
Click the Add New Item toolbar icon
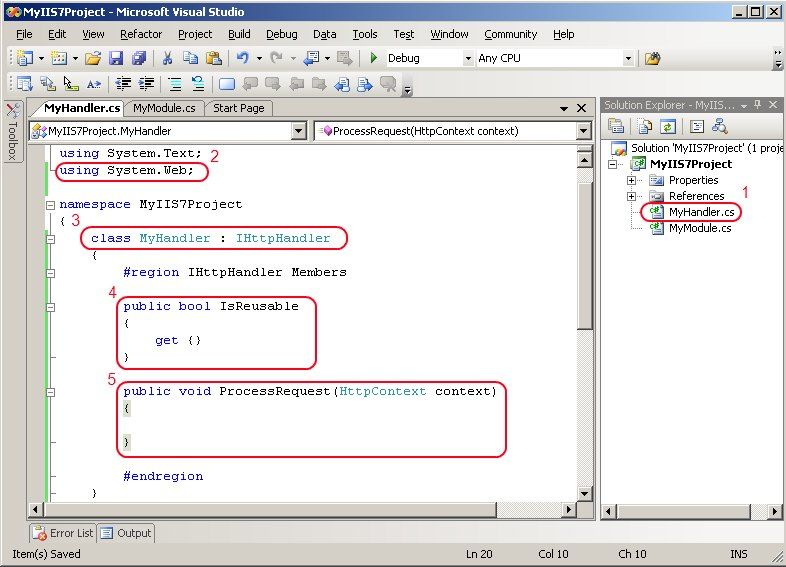[x=59, y=58]
